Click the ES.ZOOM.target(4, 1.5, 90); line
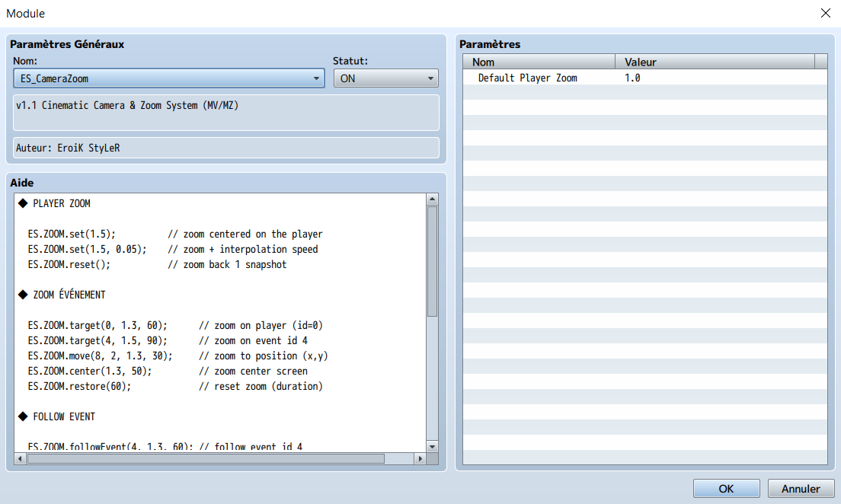Viewport: 841px width, 504px height. pyautogui.click(x=98, y=340)
